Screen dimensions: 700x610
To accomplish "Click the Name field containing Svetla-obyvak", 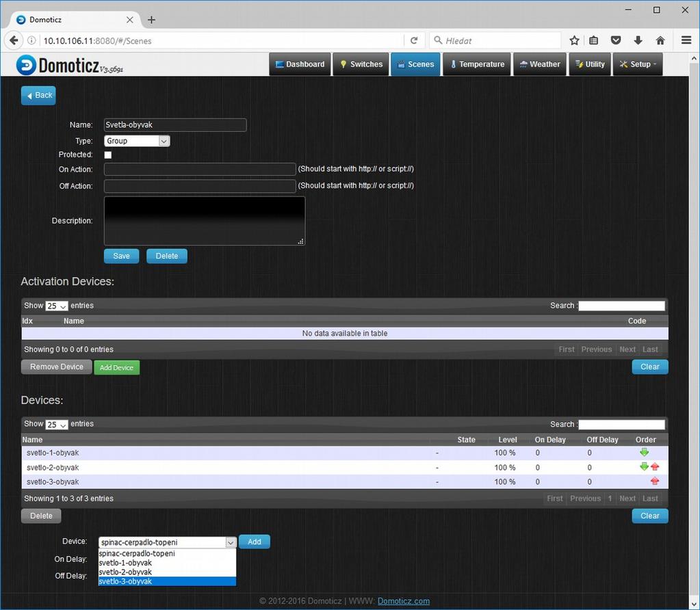I will [x=175, y=125].
